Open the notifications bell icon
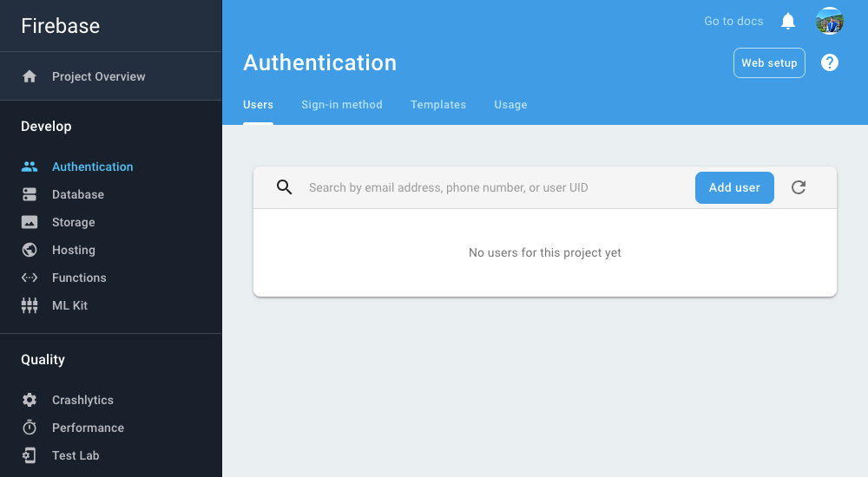Image resolution: width=868 pixels, height=477 pixels. [788, 21]
